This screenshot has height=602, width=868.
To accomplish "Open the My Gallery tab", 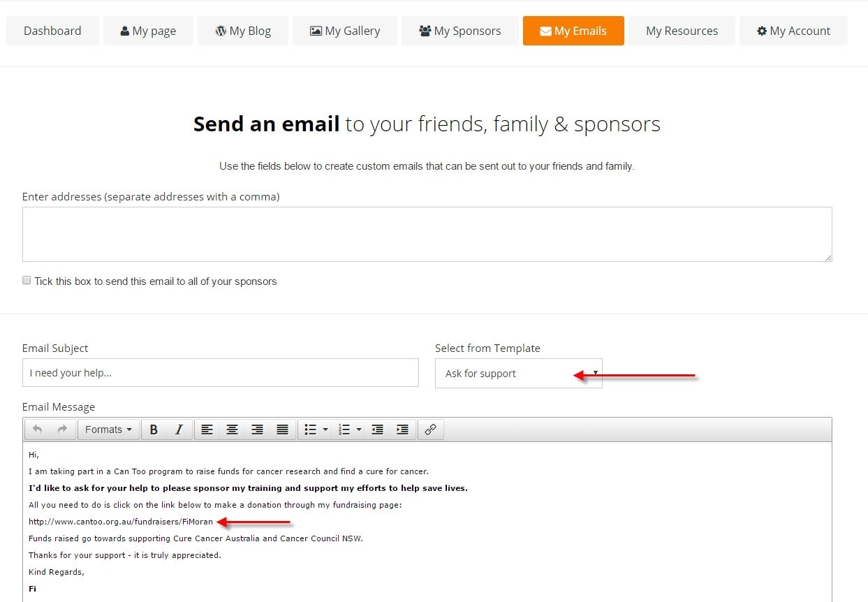I will point(345,31).
